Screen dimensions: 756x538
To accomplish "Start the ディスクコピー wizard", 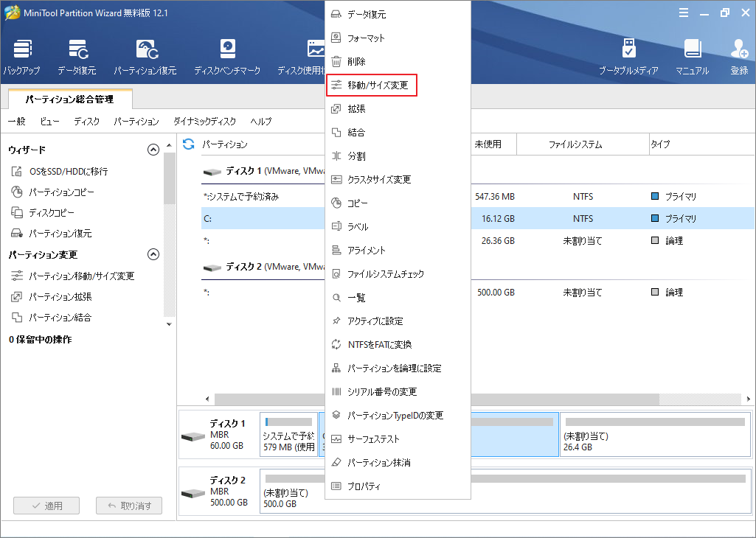I will 43,212.
